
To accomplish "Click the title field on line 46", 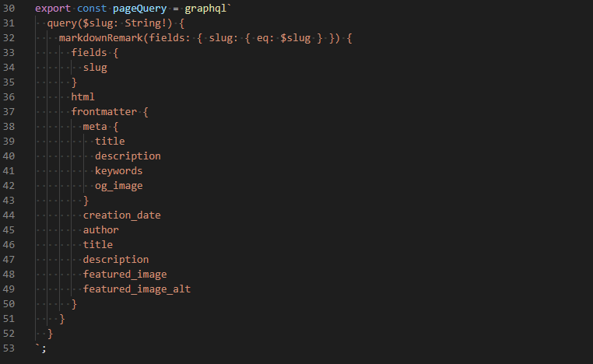I will coord(97,244).
